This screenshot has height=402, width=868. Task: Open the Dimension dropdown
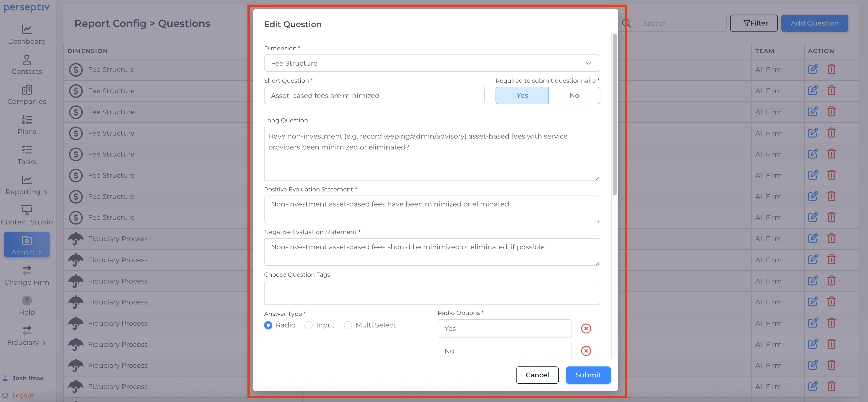432,63
